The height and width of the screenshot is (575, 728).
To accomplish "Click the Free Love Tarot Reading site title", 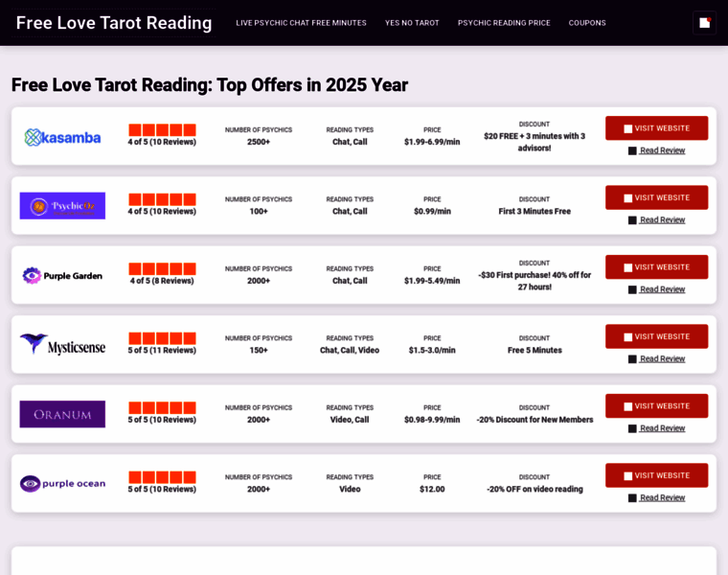I will click(x=114, y=23).
